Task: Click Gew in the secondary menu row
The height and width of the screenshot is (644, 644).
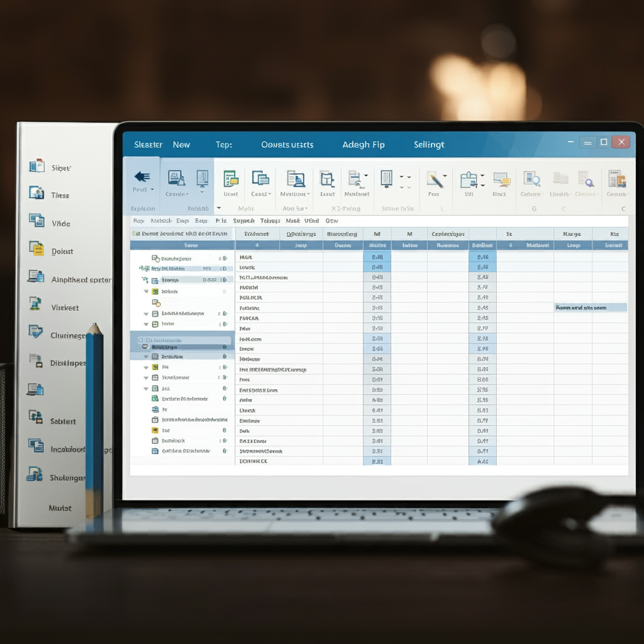Action: 332,221
